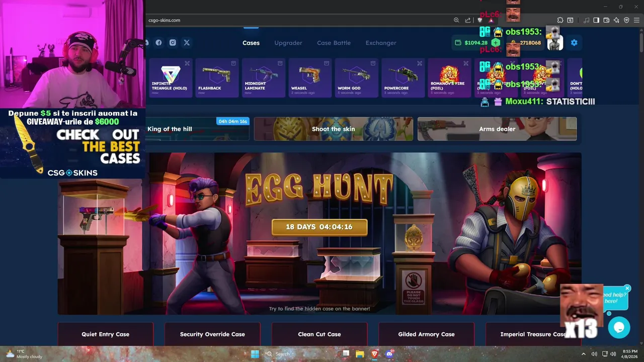This screenshot has height=362, width=644.
Task: Open the Instagram social link icon
Action: (173, 43)
